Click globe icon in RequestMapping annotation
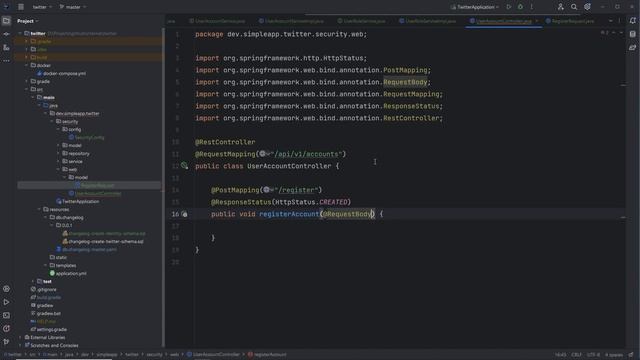Image resolution: width=640 pixels, height=360 pixels. (x=262, y=154)
